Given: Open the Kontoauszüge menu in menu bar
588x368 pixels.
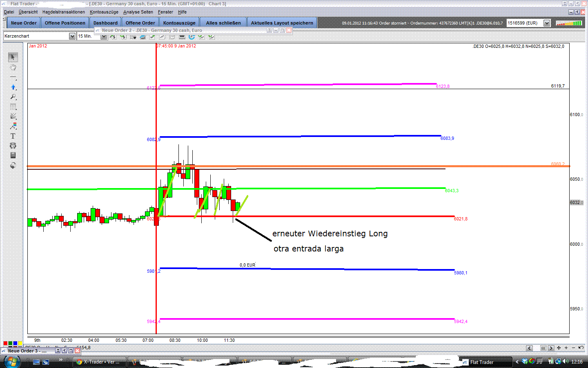Looking at the screenshot, I should [104, 12].
